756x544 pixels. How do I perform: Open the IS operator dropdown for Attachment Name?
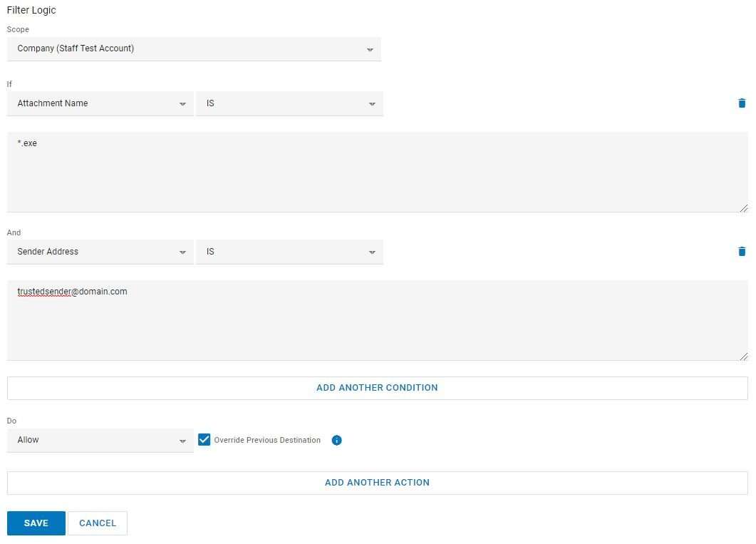(289, 103)
